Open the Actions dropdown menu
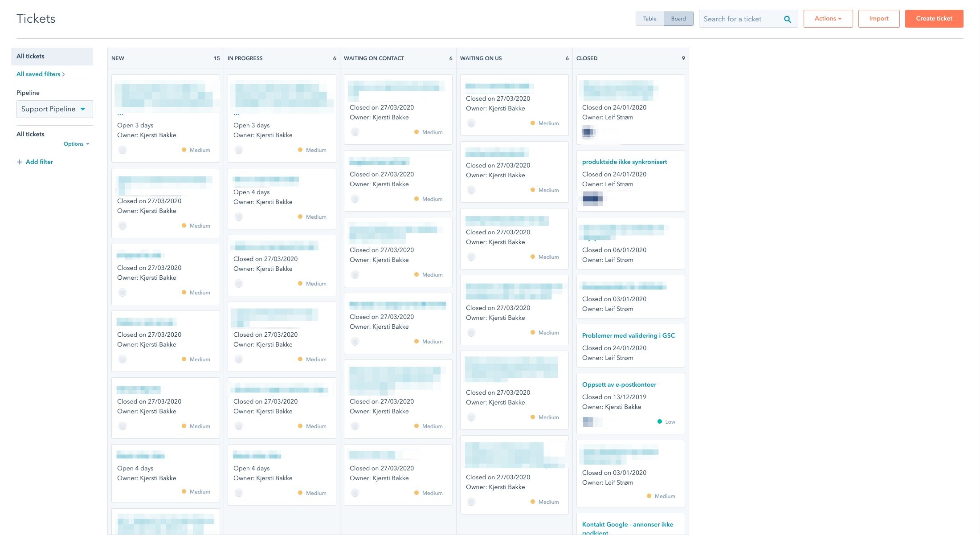The height and width of the screenshot is (535, 980). (x=827, y=18)
